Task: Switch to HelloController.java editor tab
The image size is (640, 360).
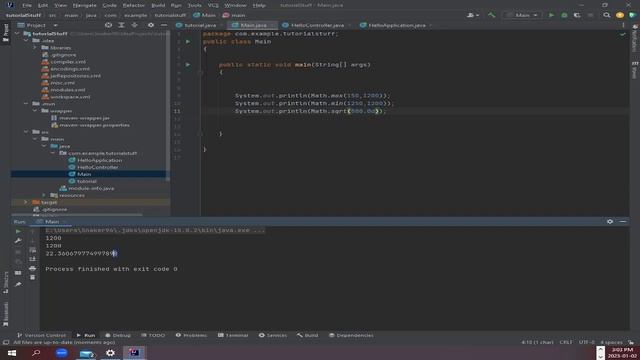Action: [x=317, y=25]
